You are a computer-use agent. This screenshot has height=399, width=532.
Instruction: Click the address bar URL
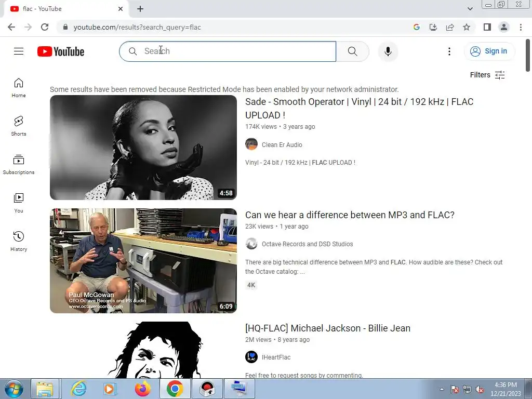pos(137,27)
